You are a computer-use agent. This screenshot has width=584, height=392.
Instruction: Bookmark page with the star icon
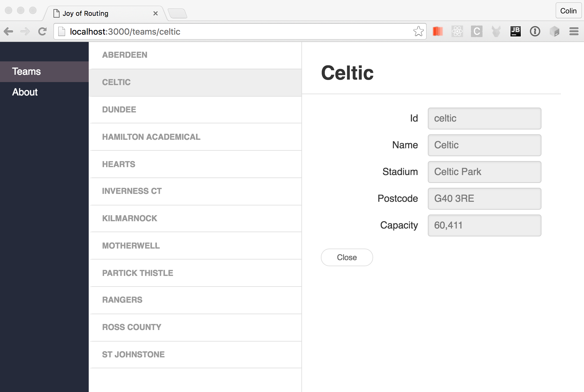(x=418, y=31)
